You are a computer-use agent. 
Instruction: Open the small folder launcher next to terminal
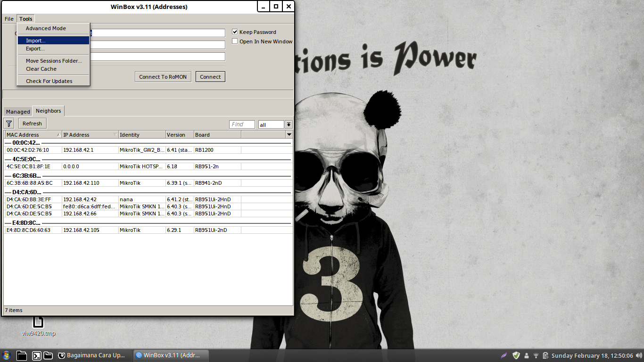(x=48, y=356)
